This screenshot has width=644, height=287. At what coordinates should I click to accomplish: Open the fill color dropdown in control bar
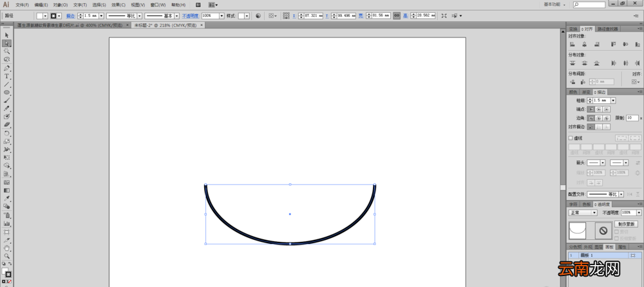click(x=46, y=15)
